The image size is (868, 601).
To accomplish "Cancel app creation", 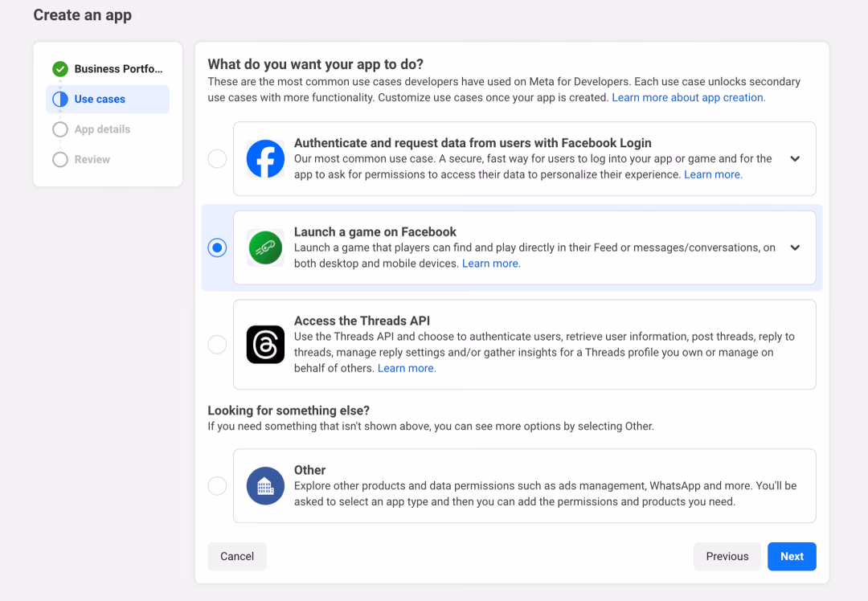I will tap(237, 556).
